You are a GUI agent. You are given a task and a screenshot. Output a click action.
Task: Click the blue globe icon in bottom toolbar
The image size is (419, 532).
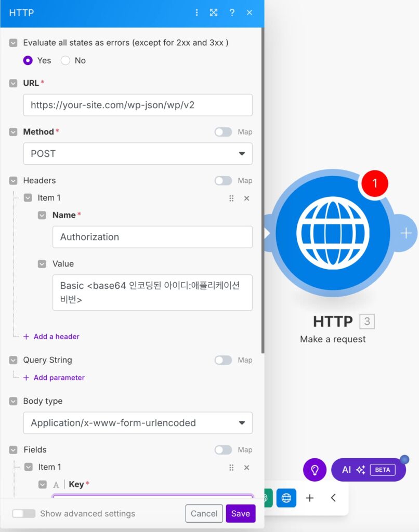pos(286,498)
